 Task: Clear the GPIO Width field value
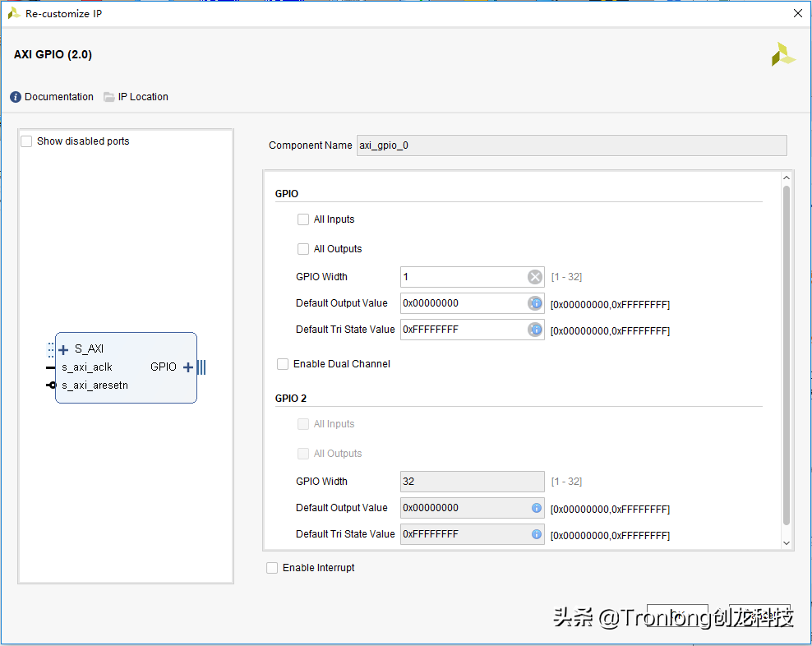[535, 277]
